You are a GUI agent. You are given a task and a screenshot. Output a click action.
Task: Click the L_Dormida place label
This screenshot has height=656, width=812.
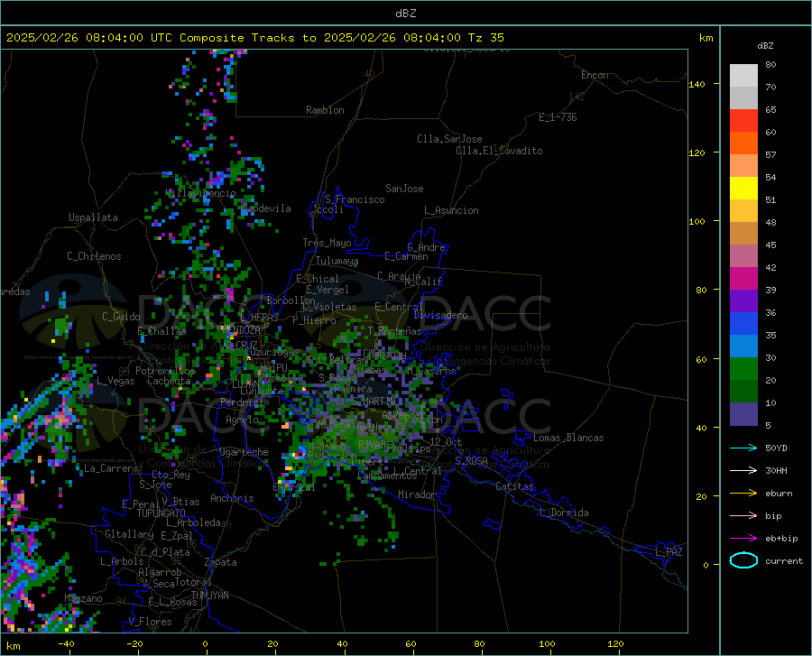click(x=563, y=513)
